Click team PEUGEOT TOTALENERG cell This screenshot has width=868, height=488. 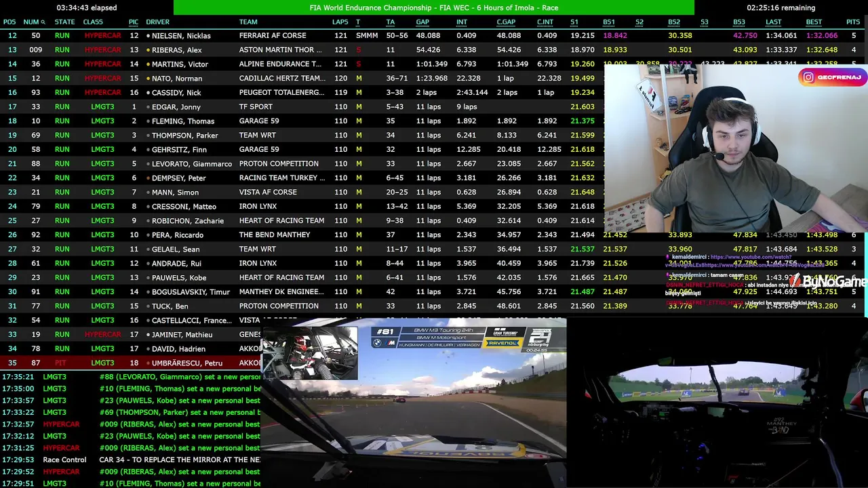[282, 92]
